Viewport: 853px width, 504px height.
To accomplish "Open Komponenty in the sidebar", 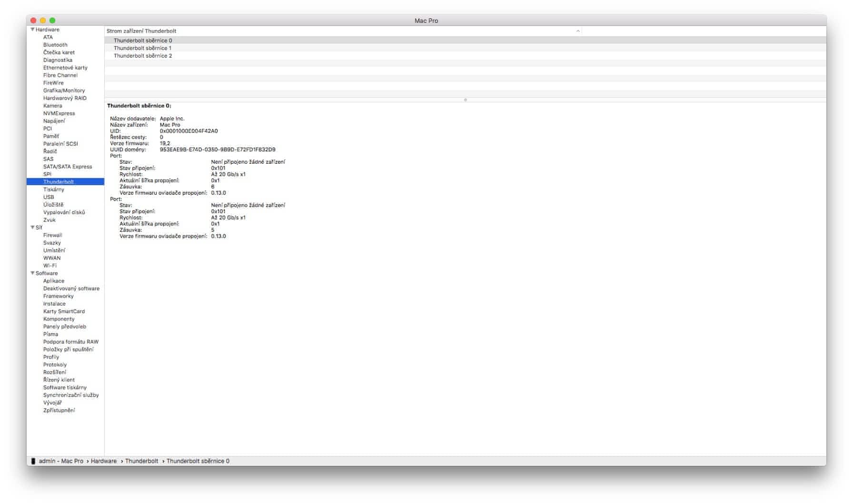I will pyautogui.click(x=59, y=319).
